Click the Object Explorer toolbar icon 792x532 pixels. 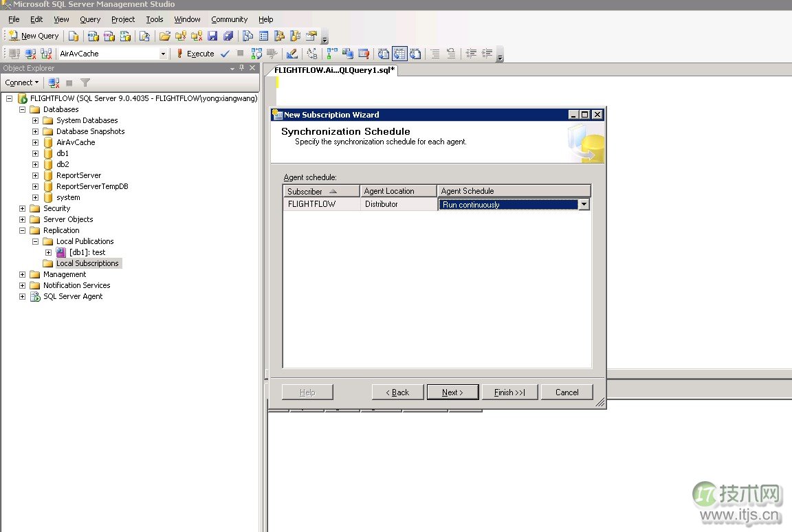(279, 36)
